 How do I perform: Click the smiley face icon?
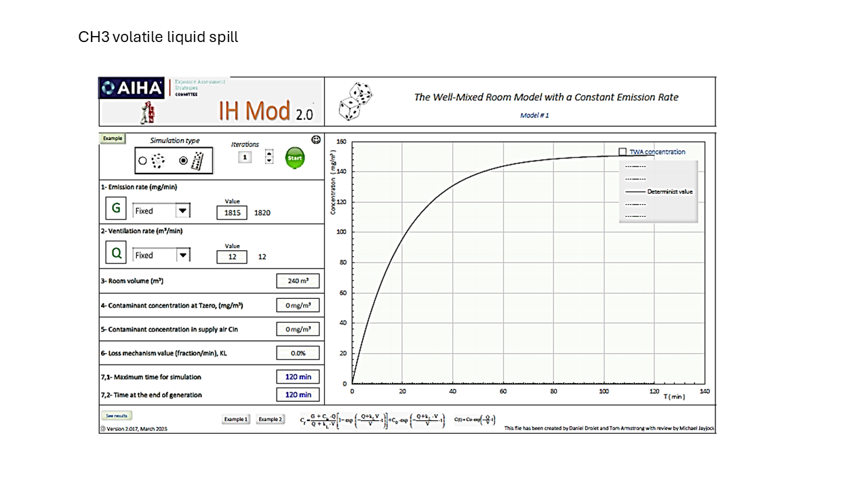click(x=316, y=140)
